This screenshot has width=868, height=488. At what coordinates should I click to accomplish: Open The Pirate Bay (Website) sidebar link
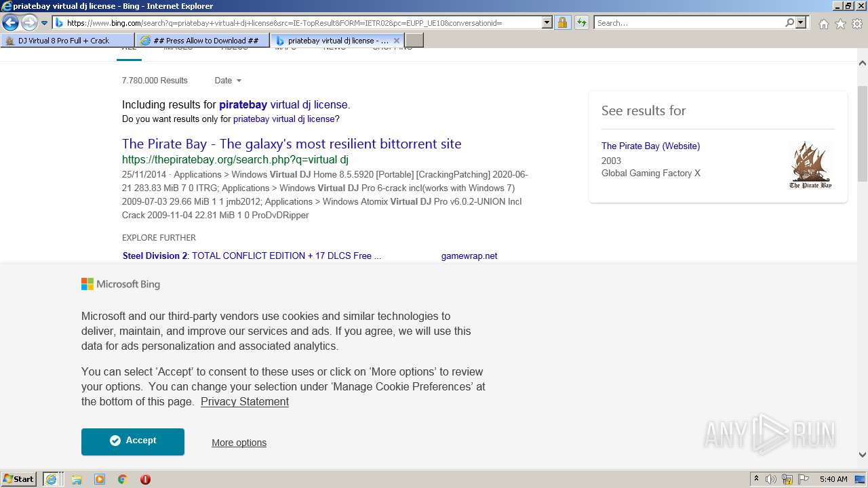click(x=650, y=146)
